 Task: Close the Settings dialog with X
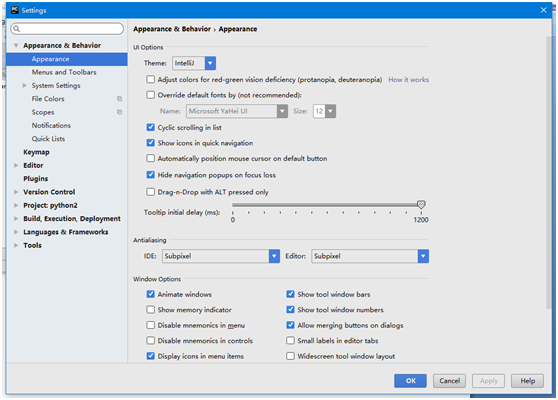point(543,10)
